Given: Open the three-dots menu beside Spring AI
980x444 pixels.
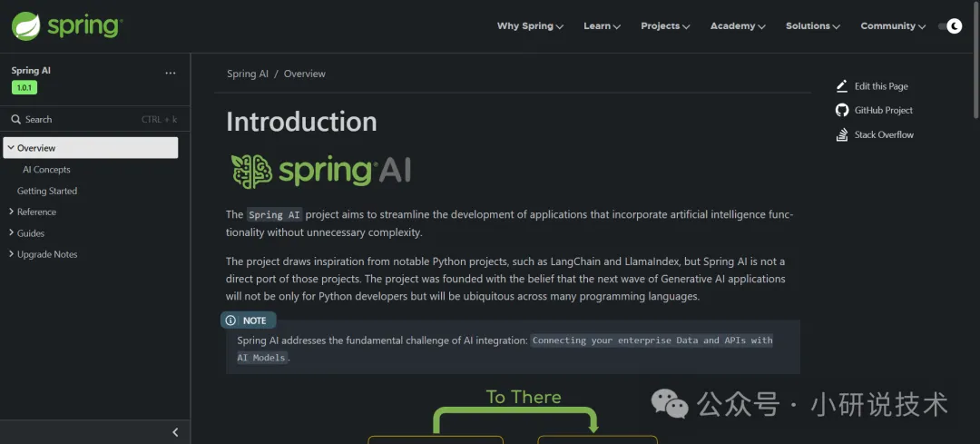Looking at the screenshot, I should 170,74.
